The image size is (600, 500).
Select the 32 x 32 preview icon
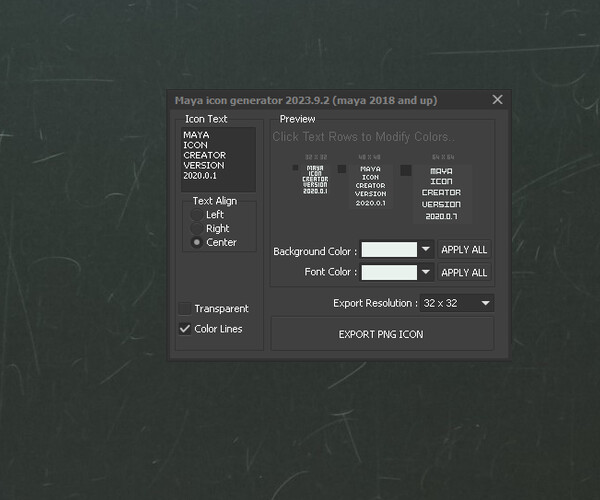[315, 179]
